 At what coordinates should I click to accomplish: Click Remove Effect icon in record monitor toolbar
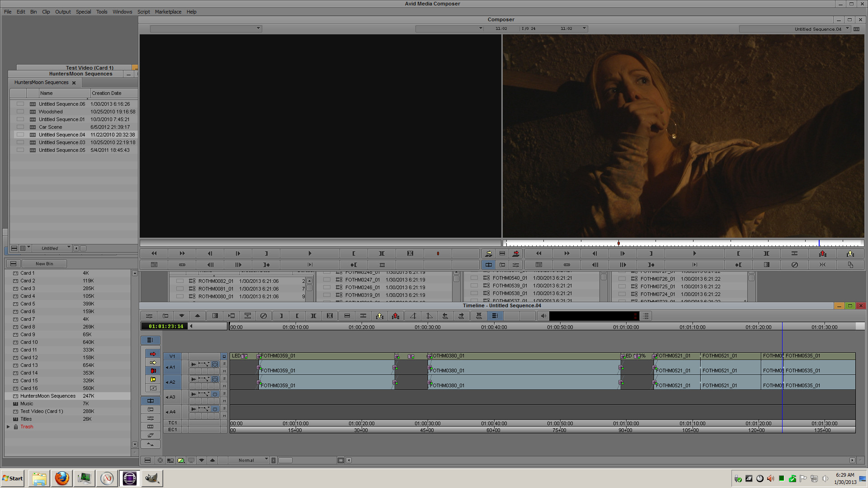point(794,265)
